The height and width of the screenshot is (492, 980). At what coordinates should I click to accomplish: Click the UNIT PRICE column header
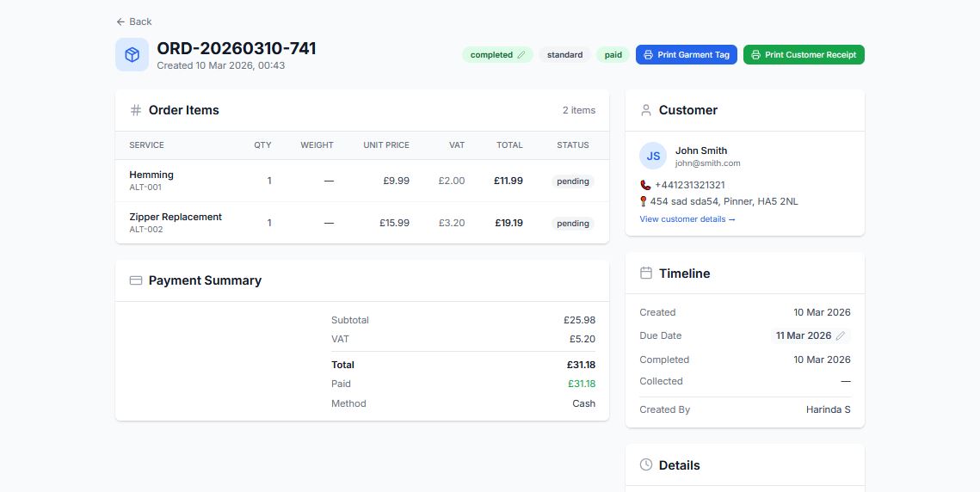pos(386,145)
